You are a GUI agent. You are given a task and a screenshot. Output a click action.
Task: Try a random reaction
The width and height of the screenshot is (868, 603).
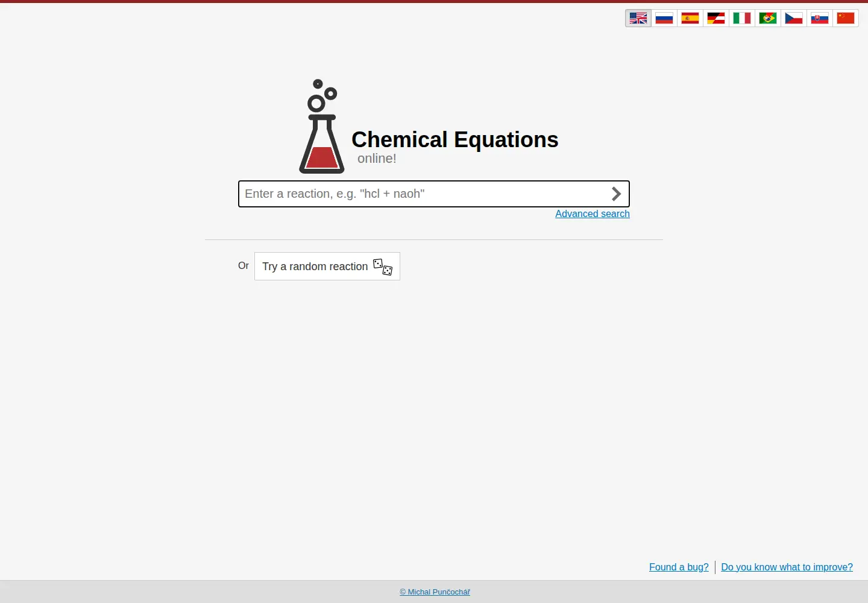click(x=327, y=266)
